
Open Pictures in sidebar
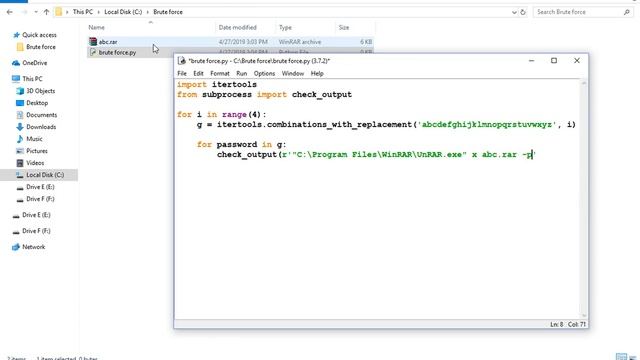pyautogui.click(x=37, y=151)
